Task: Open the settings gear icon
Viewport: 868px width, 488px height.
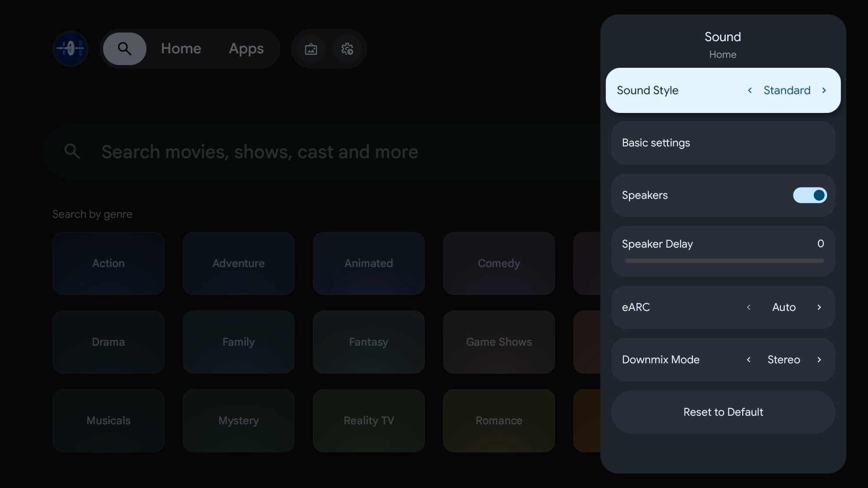Action: (x=347, y=49)
